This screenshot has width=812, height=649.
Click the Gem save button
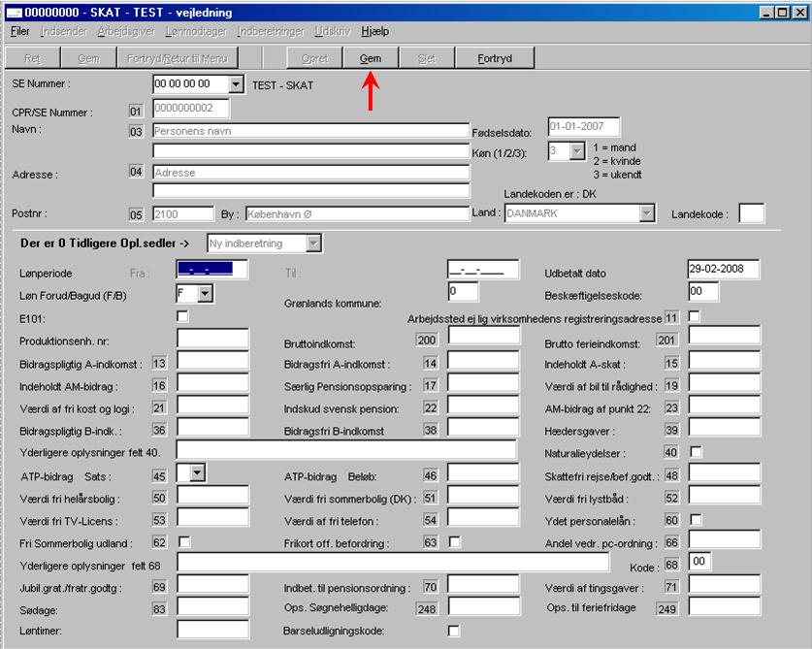(x=371, y=58)
